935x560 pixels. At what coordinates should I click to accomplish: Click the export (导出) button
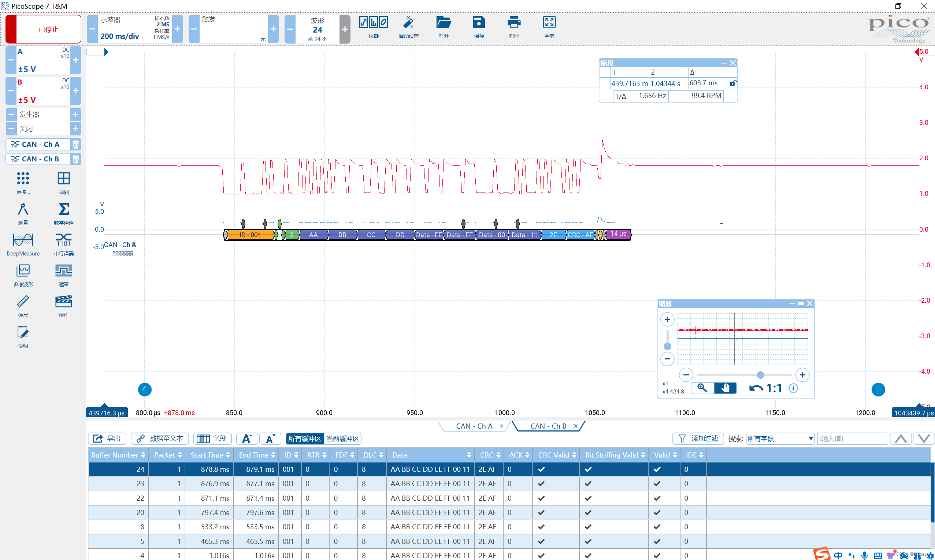(x=107, y=438)
